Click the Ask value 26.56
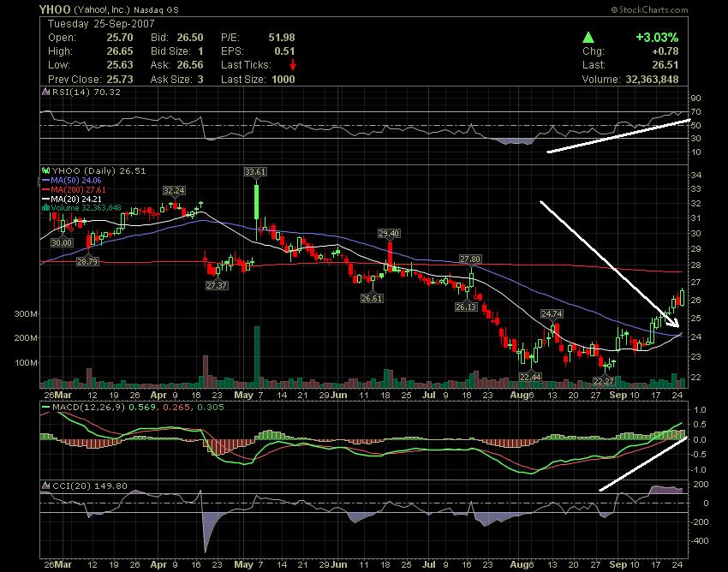Screen dimensions: 728x572 coord(190,65)
